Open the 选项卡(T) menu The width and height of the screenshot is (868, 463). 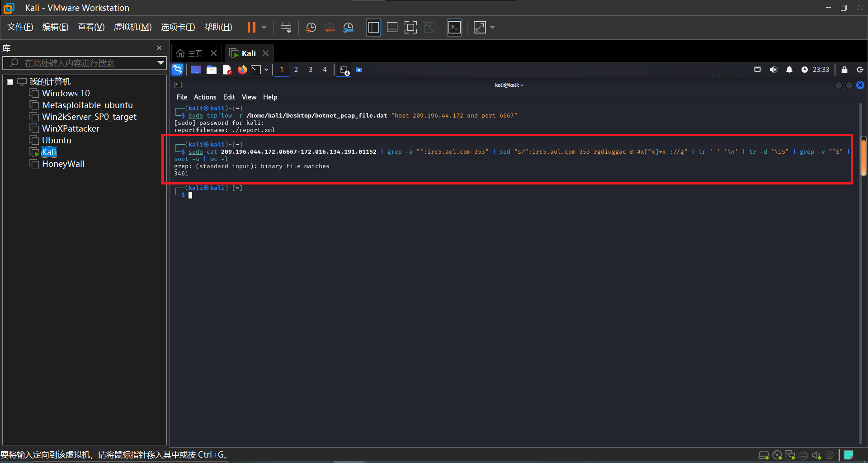click(178, 27)
